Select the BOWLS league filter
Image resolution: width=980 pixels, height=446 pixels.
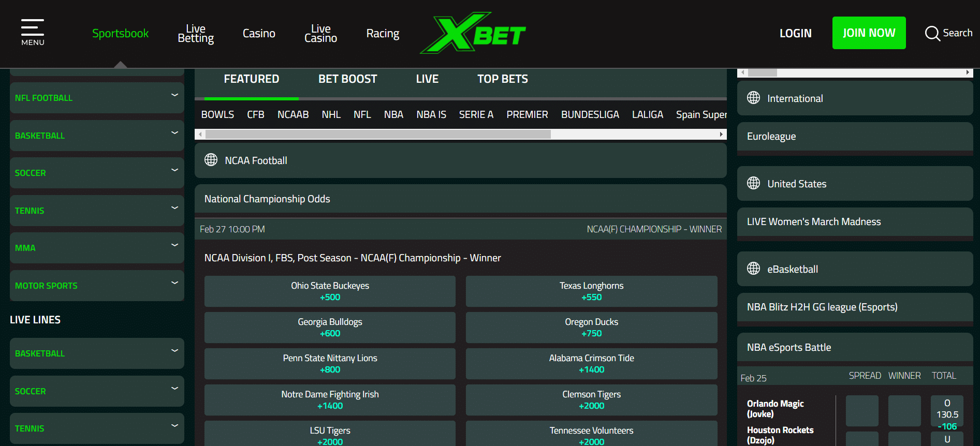(x=217, y=114)
